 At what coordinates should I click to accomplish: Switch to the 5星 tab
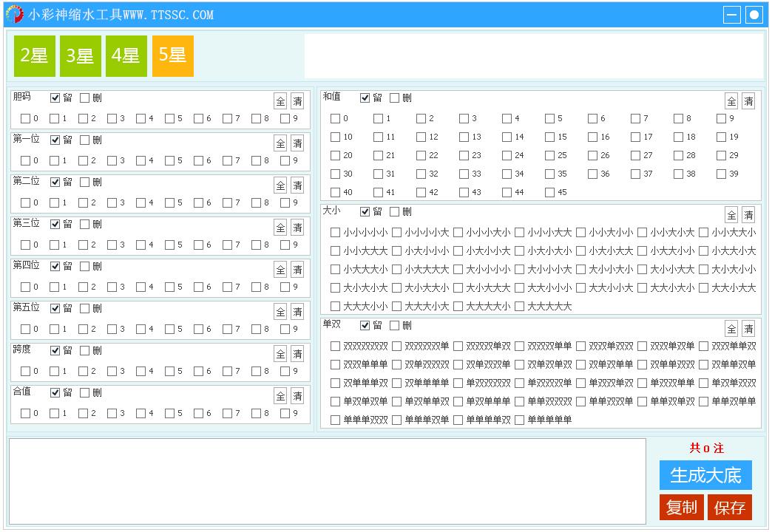173,56
